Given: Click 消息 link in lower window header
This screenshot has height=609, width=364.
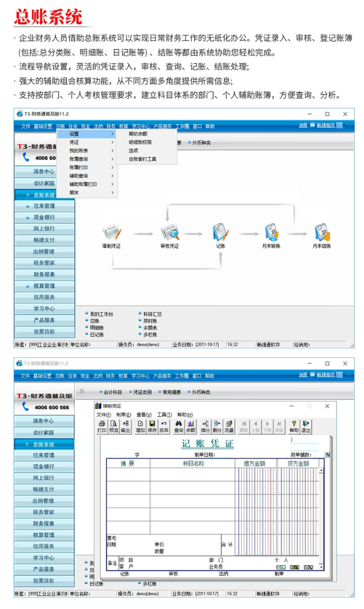Looking at the screenshot, I should point(303,375).
